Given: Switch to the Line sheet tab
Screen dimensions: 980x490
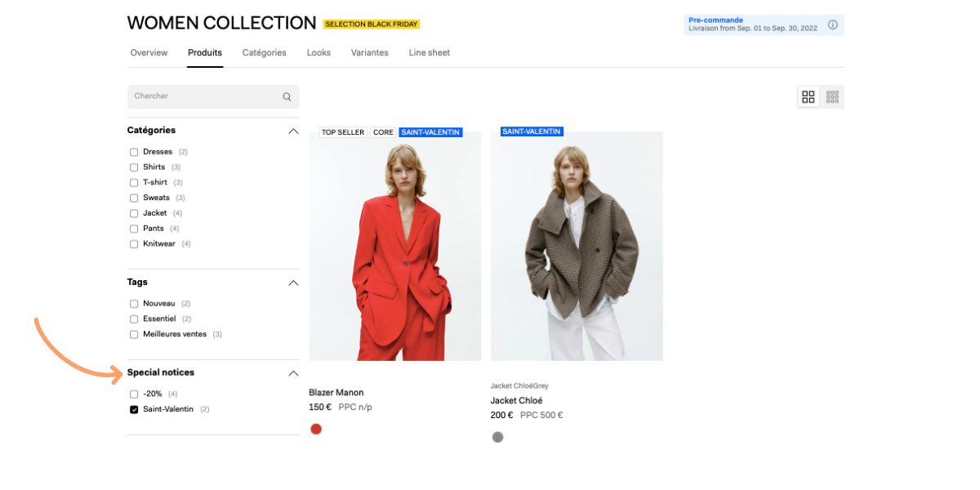Looking at the screenshot, I should (429, 53).
